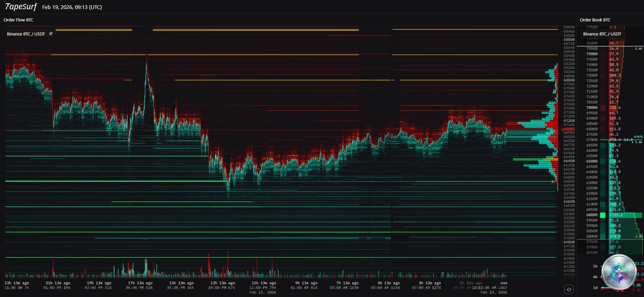Click the 64800 label on the chart price axis
Viewport: 644px width, 297px height.
[569, 242]
